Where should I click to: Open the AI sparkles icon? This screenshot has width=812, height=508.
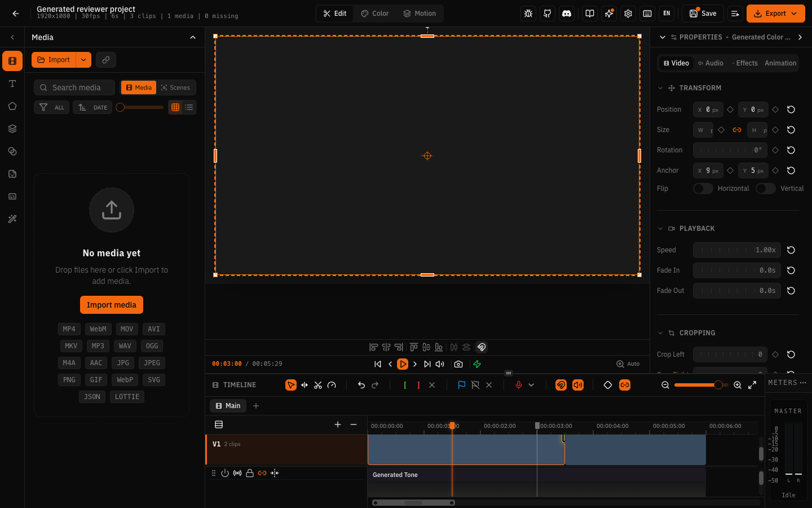[609, 14]
